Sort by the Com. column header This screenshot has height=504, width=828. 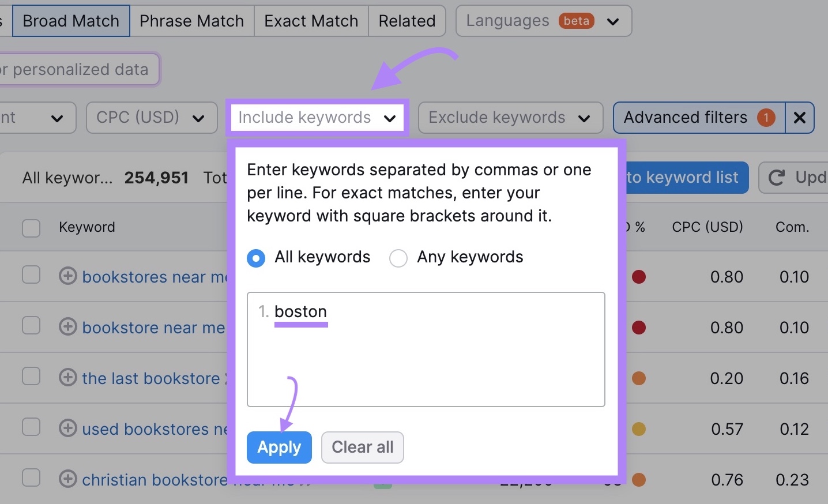792,227
